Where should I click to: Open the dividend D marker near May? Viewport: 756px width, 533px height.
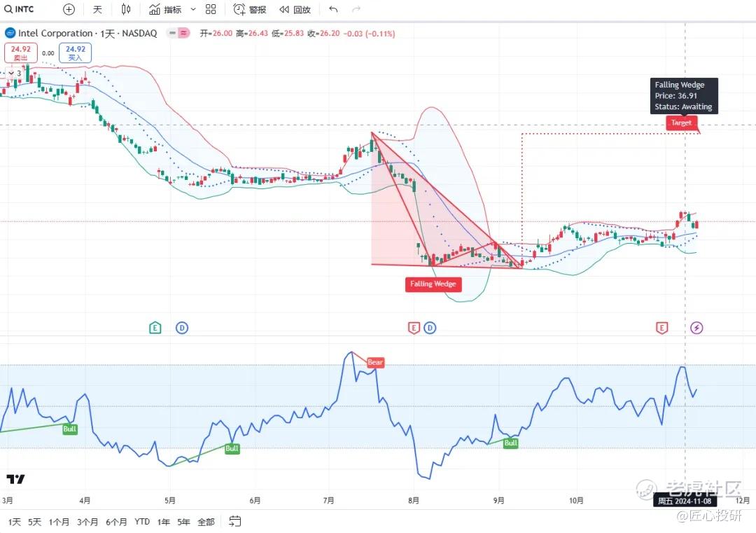(x=182, y=328)
